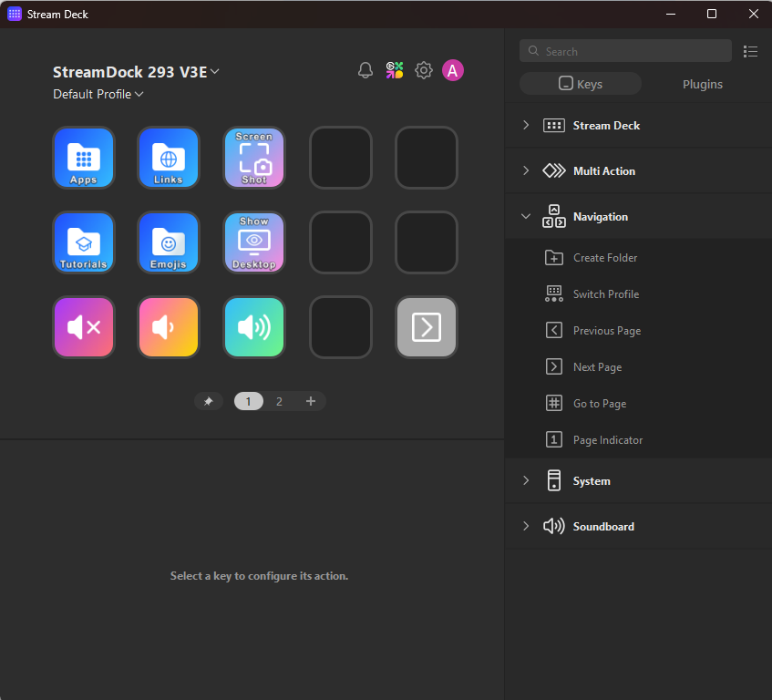Open the Default Profile dropdown
Image resolution: width=772 pixels, height=700 pixels.
click(98, 94)
